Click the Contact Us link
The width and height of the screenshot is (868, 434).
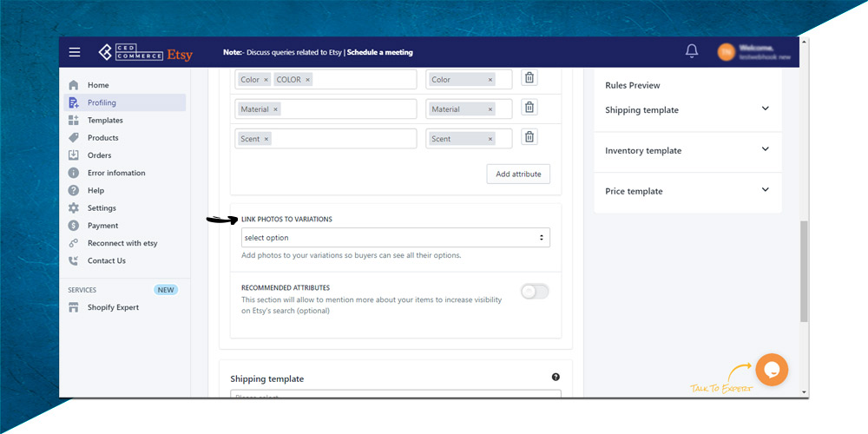106,260
